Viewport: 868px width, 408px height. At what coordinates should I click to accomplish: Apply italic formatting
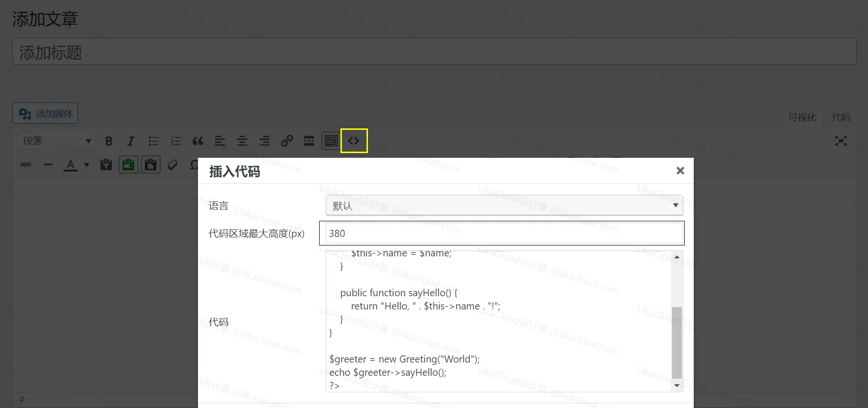[131, 141]
